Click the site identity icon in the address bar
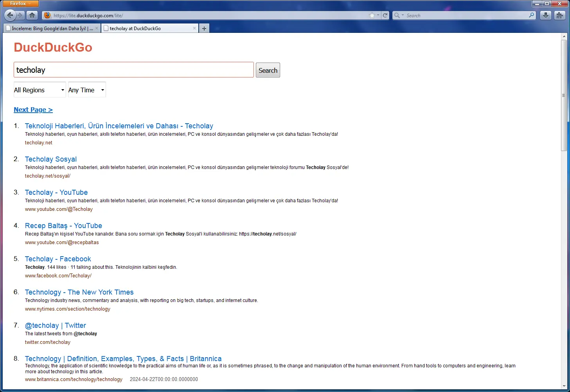The width and height of the screenshot is (570, 392). (47, 15)
